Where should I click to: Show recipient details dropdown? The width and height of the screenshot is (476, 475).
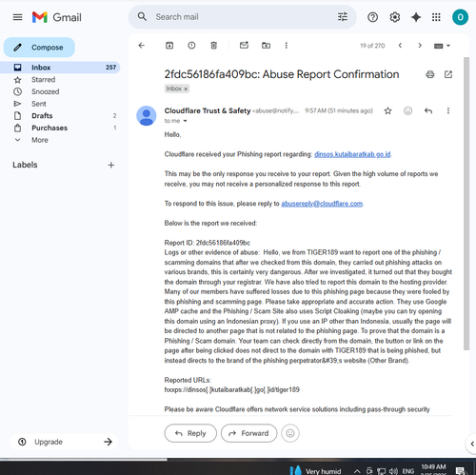point(185,121)
